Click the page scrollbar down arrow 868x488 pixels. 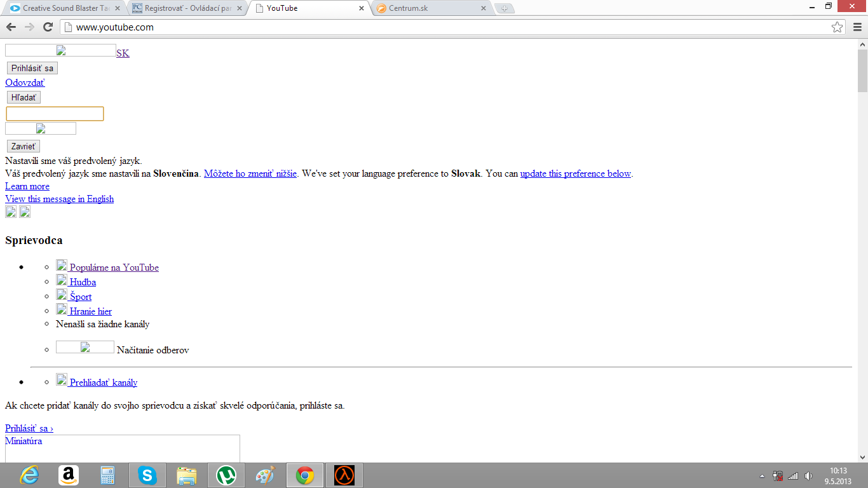pyautogui.click(x=863, y=457)
